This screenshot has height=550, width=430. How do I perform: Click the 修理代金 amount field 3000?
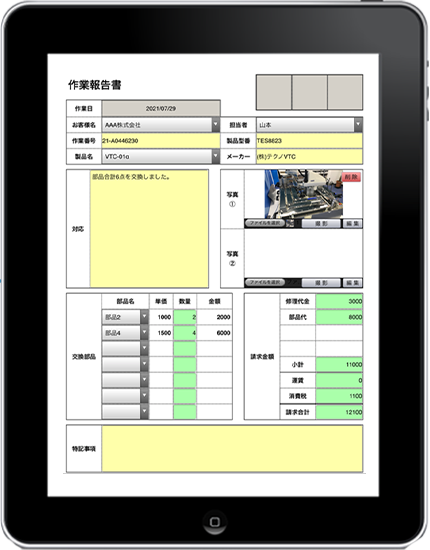tap(339, 301)
